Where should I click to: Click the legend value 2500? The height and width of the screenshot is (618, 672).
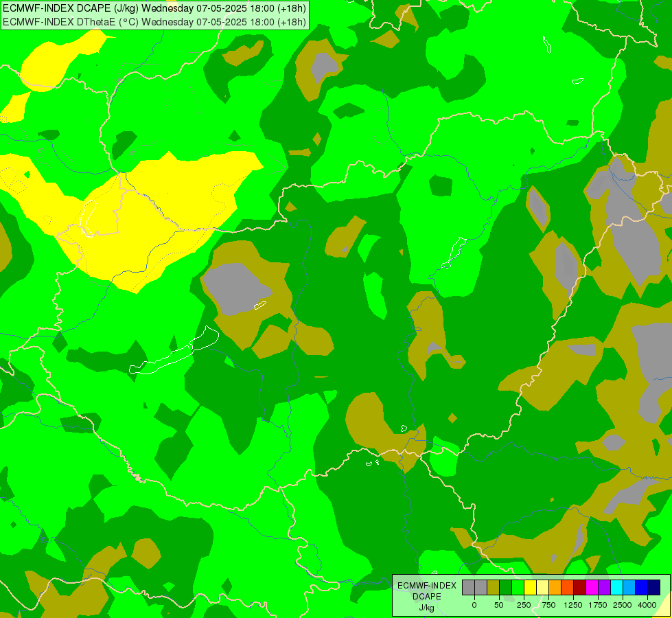tap(623, 605)
